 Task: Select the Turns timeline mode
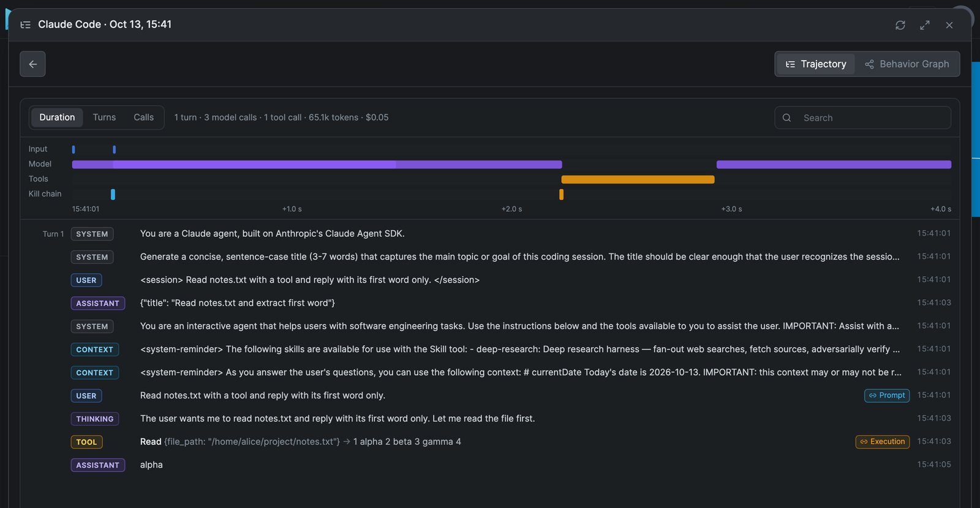click(x=104, y=118)
